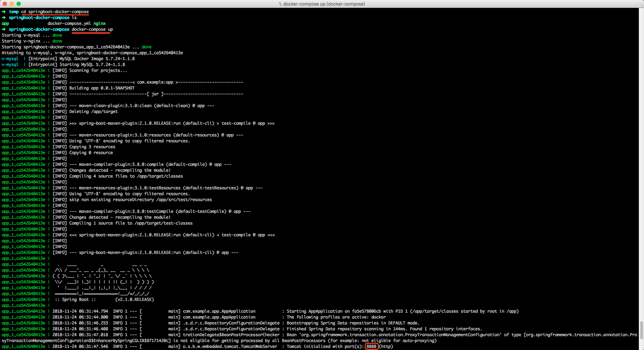644x350 pixels.
Task: Click 'docker-compose.yml' in the ls output
Action: coord(69,23)
